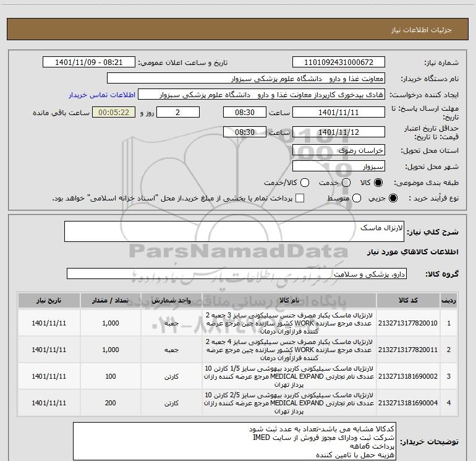This screenshot has width=476, height=461.
Task: Click the تعداد / مقدار column header
Action: pyautogui.click(x=111, y=300)
